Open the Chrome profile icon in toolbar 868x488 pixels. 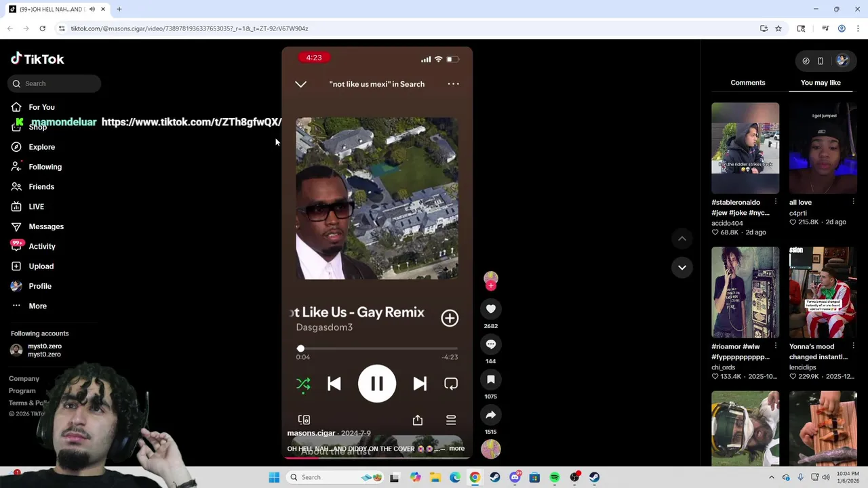(842, 28)
